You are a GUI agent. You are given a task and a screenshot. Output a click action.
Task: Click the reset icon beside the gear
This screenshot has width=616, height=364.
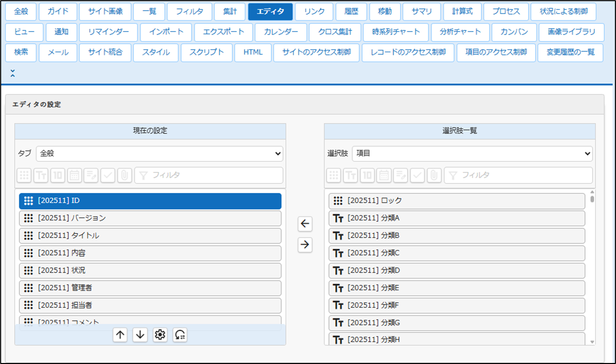click(180, 335)
